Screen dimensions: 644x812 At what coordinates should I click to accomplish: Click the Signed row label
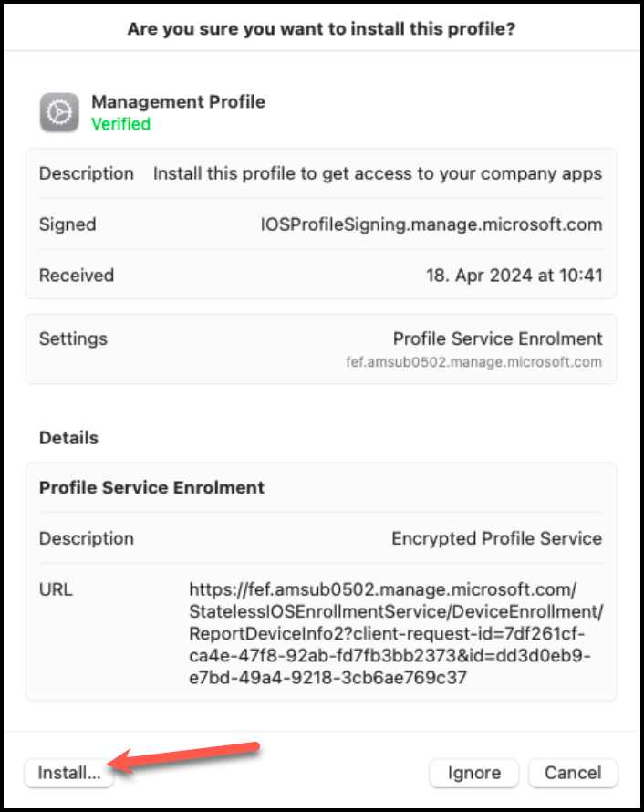coord(68,224)
